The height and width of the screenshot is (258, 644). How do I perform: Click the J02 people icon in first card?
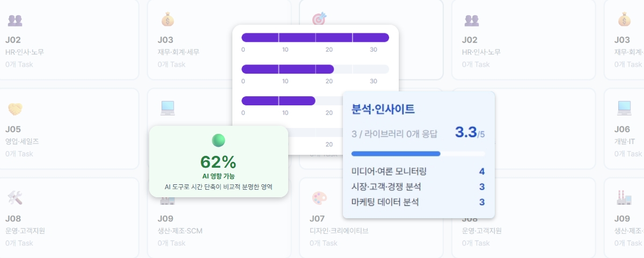click(x=15, y=20)
